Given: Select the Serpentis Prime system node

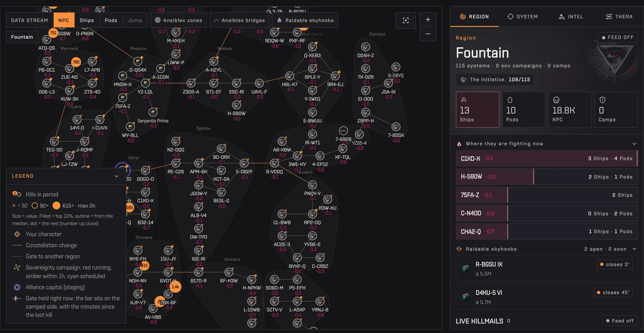Looking at the screenshot, I should pos(153,112).
